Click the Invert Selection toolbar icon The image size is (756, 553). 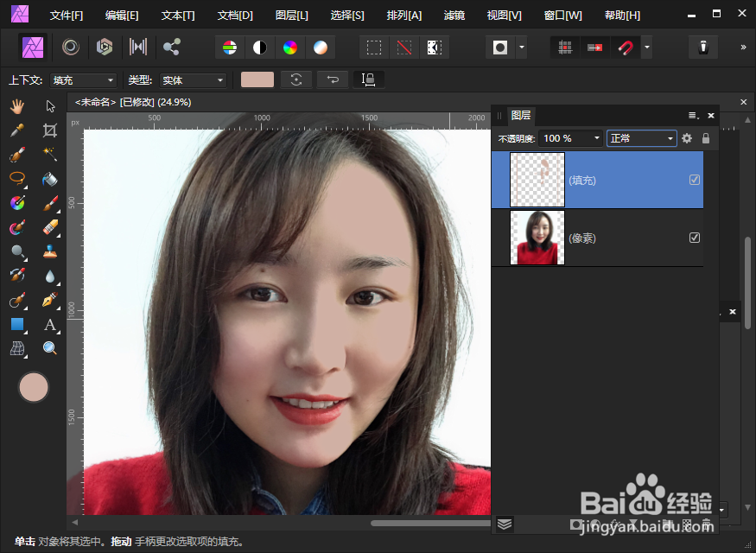tap(435, 48)
